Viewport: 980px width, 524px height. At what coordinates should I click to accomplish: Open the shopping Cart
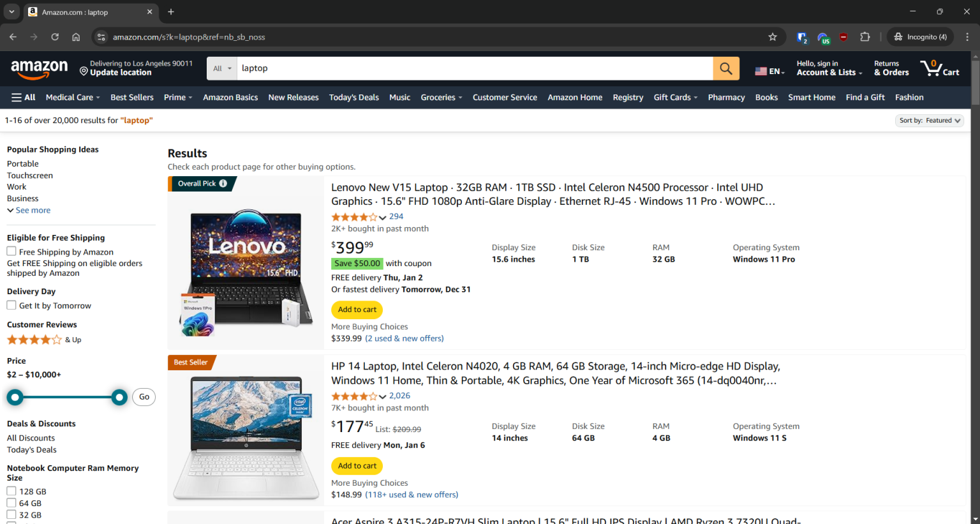[x=939, y=68]
